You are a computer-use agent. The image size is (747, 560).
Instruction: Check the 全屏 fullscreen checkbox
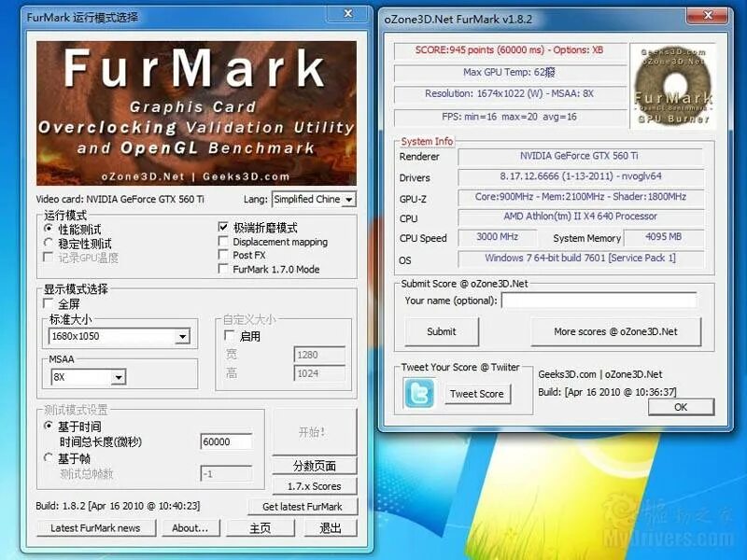click(x=49, y=303)
